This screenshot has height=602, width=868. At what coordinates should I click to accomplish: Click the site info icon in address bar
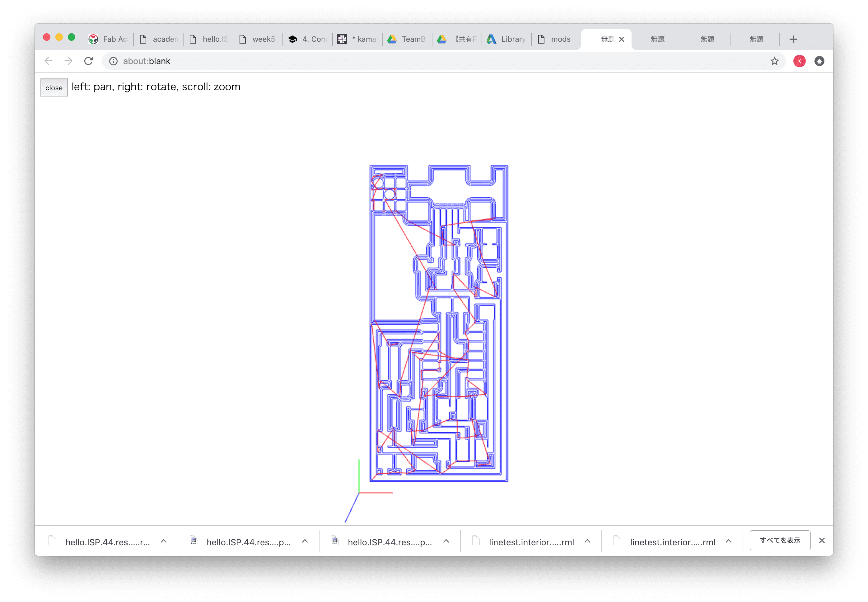tap(114, 61)
